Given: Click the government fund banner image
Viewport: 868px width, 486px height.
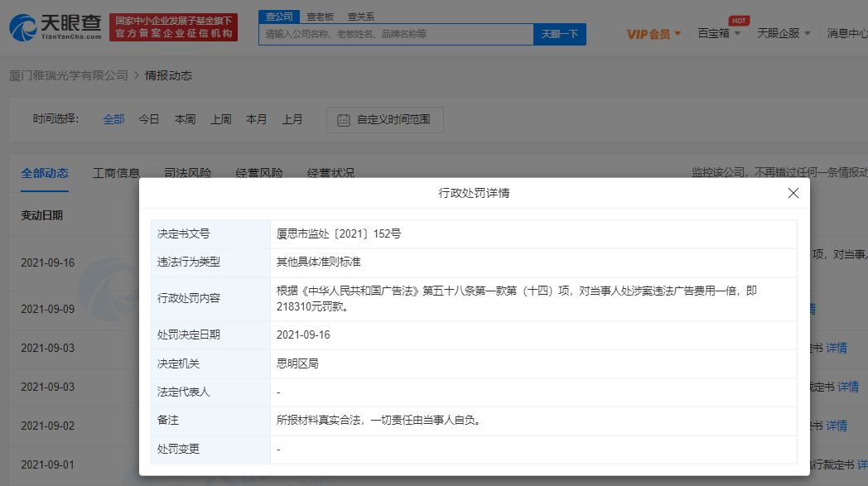Looking at the screenshot, I should coord(173,27).
